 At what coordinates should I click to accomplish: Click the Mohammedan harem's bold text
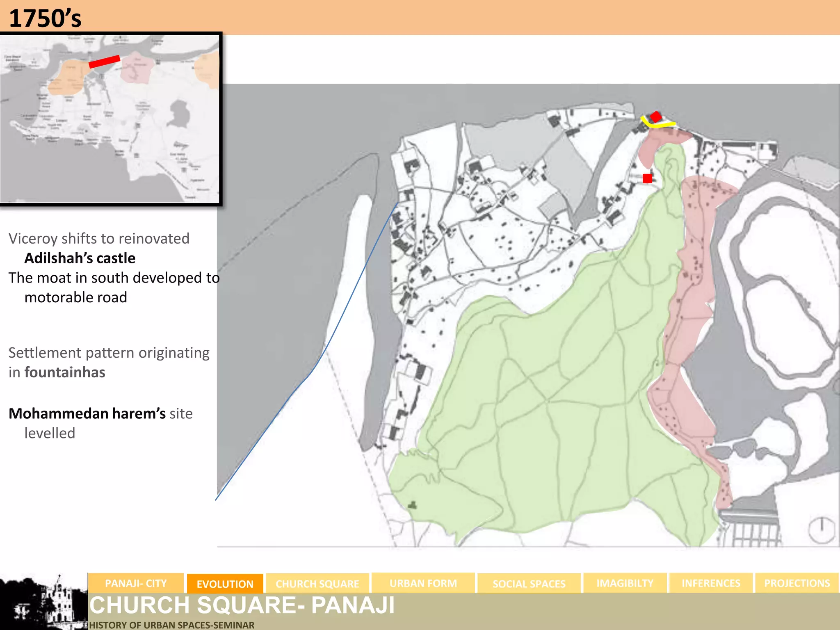pos(87,413)
